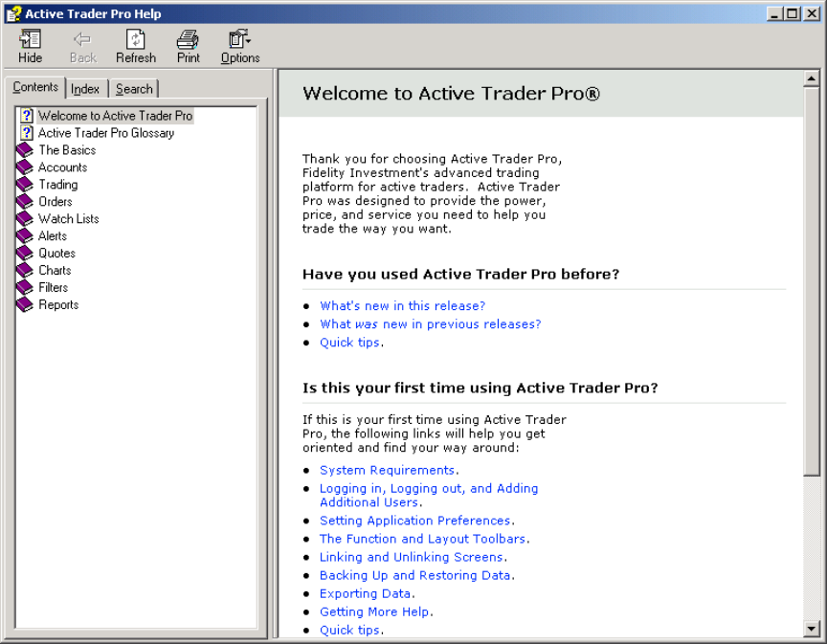
Task: Expand the Filters book topic
Action: point(54,287)
